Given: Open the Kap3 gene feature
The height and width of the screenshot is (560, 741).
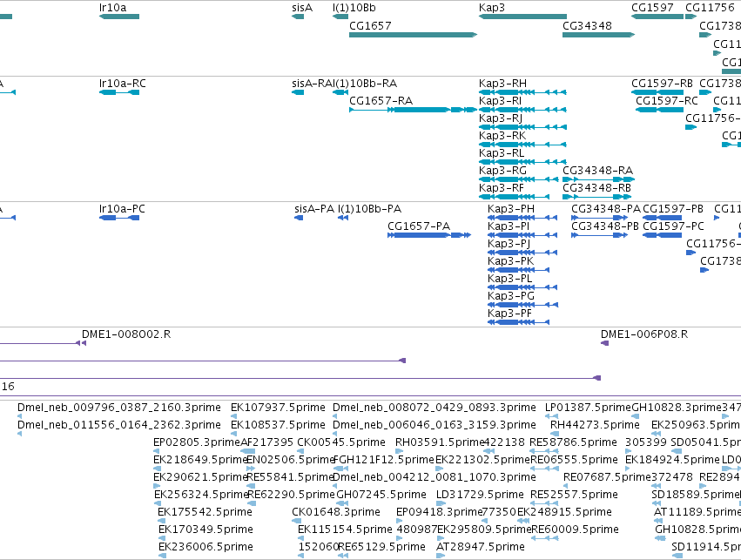Looking at the screenshot, I should point(522,17).
